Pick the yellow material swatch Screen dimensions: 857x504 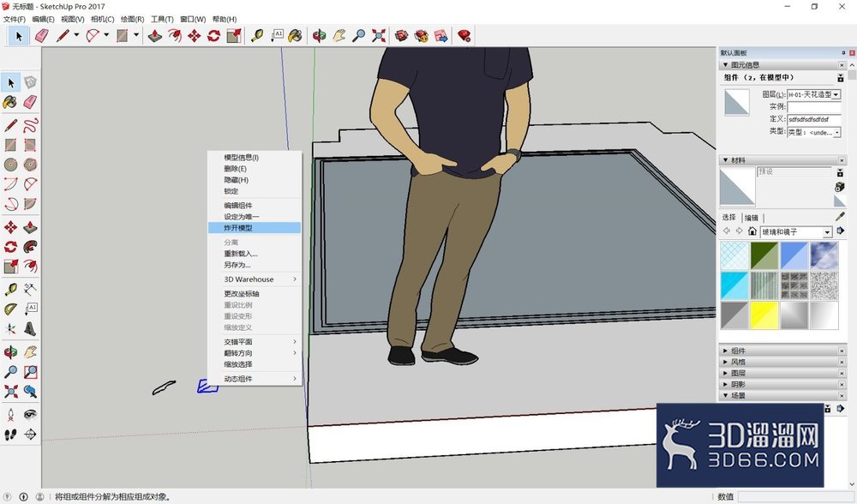(764, 315)
